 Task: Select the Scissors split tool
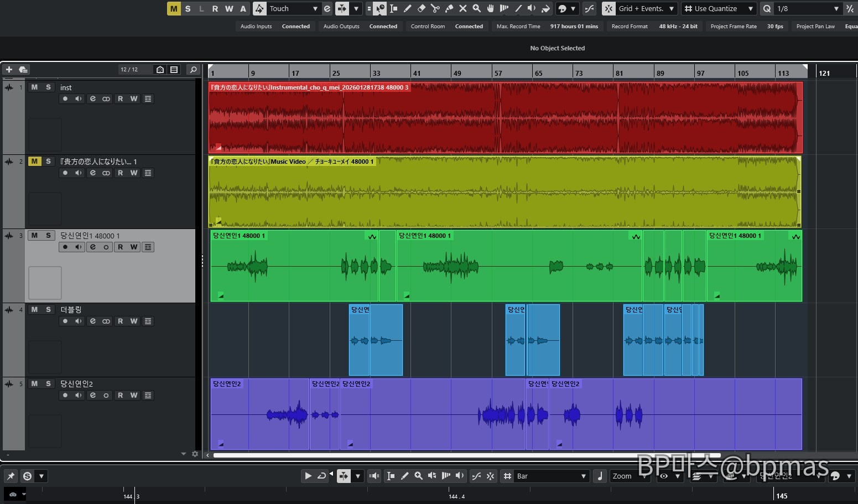[x=435, y=8]
